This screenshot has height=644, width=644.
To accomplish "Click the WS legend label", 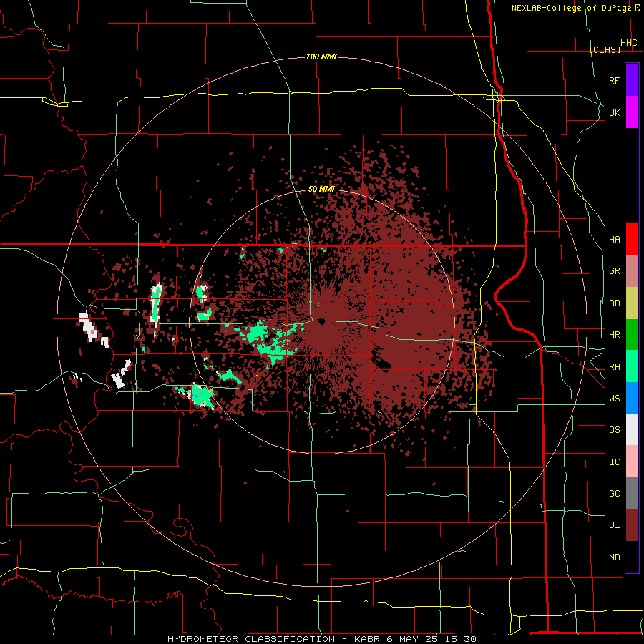I will point(615,399).
